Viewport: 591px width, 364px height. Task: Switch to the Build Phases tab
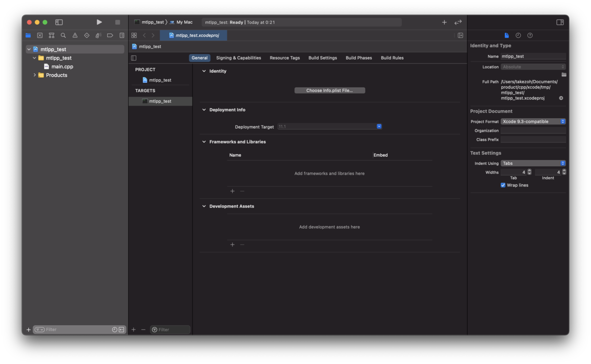(359, 58)
